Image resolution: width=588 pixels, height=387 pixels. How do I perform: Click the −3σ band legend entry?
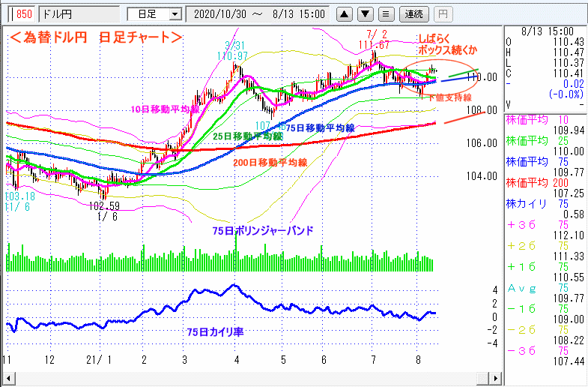point(544,350)
